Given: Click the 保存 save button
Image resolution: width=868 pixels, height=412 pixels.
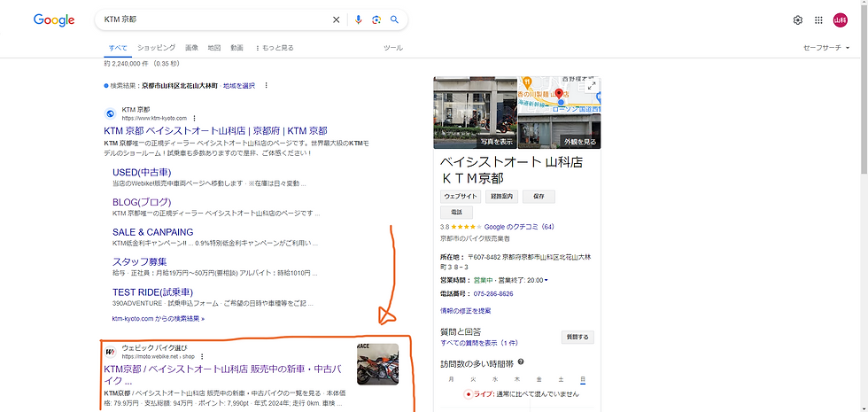Looking at the screenshot, I should tap(539, 196).
